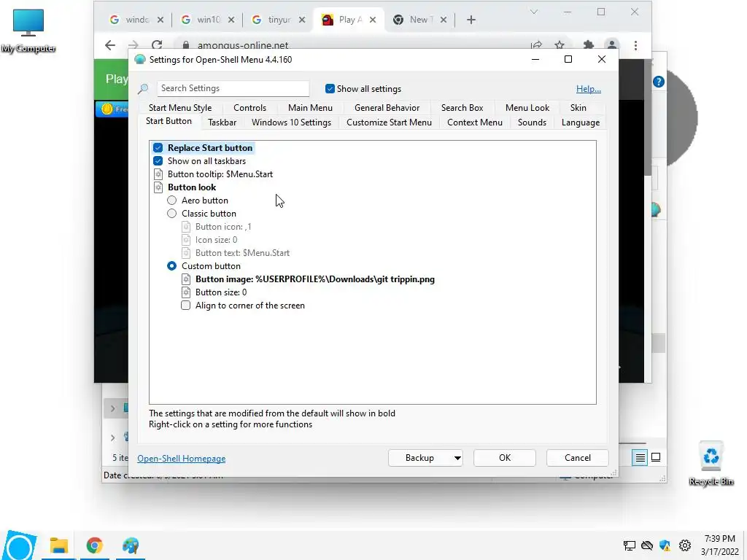Switch to the Taskbar tab
The height and width of the screenshot is (560, 747).
[x=222, y=122]
